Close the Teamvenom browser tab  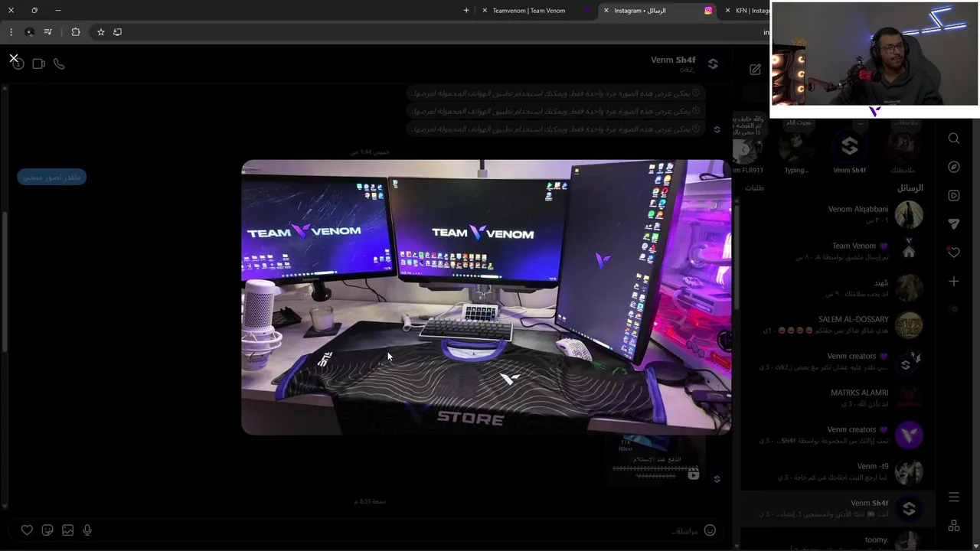click(485, 11)
